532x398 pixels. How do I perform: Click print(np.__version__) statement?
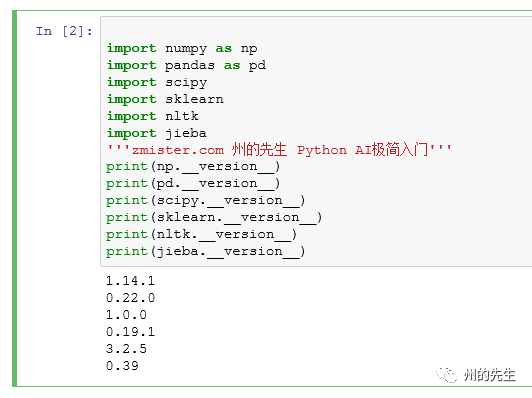click(193, 167)
